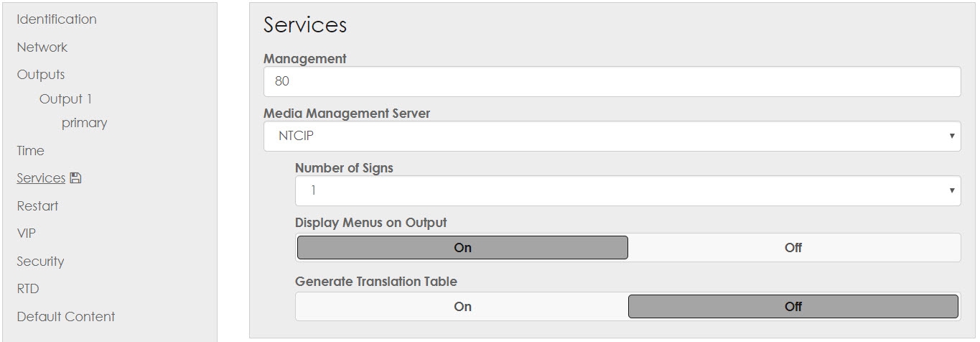Select Outputs in the sidebar
Screen dimensions: 980x342
[x=41, y=75]
